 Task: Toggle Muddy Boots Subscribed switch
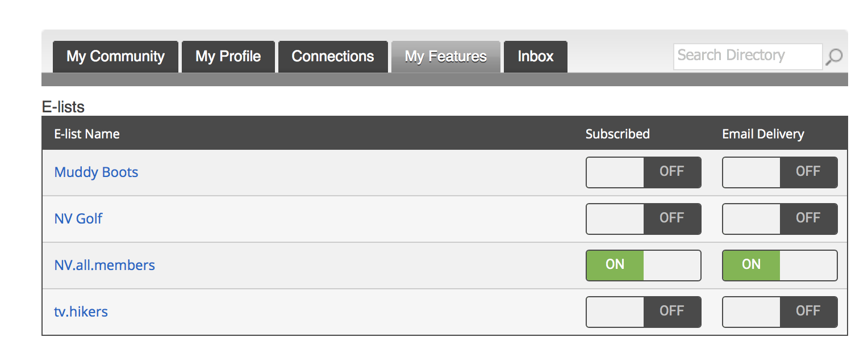644,172
